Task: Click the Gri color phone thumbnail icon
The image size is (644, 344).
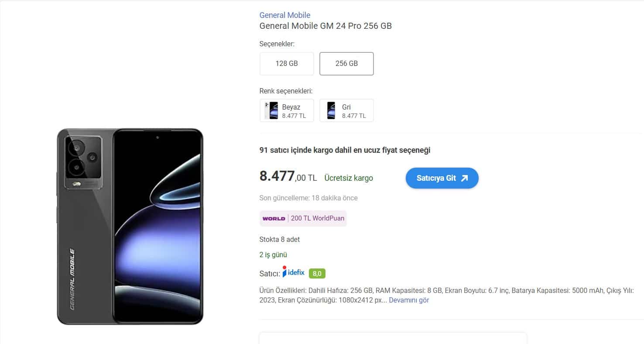Action: [331, 110]
